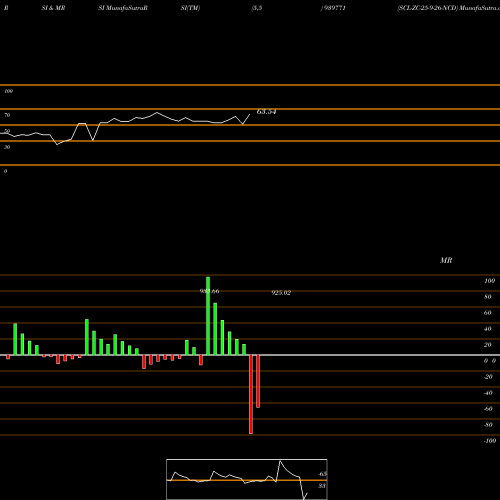Click the 'SI(TM)' header label
Viewport: 500px width, 500px height.
[190, 8]
